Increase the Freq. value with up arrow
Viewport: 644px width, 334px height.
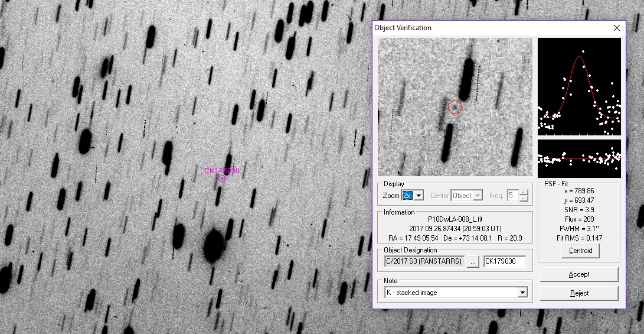click(524, 193)
